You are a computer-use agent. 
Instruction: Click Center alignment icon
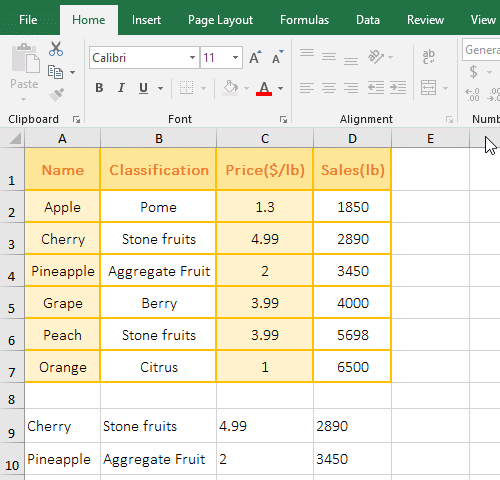point(329,88)
